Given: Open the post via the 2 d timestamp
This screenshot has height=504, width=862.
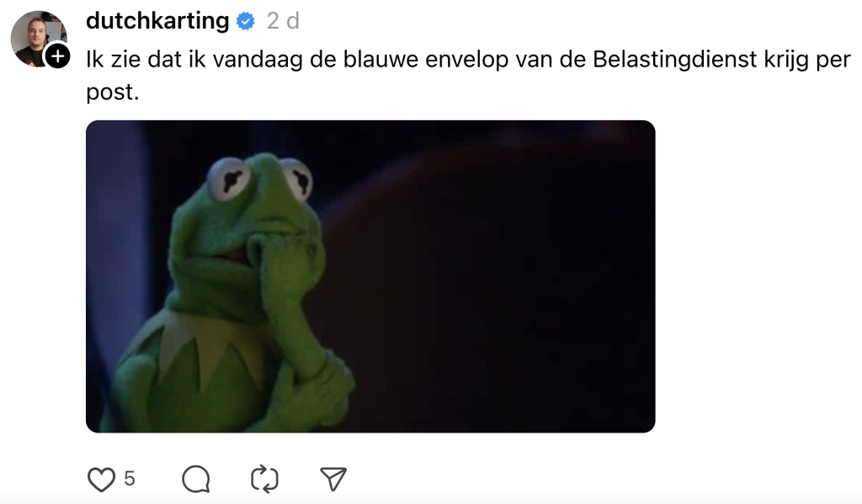Looking at the screenshot, I should pos(283,21).
